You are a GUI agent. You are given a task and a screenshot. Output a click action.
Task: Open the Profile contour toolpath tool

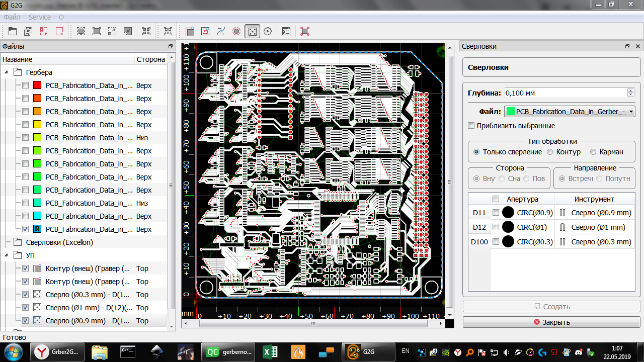tap(190, 31)
